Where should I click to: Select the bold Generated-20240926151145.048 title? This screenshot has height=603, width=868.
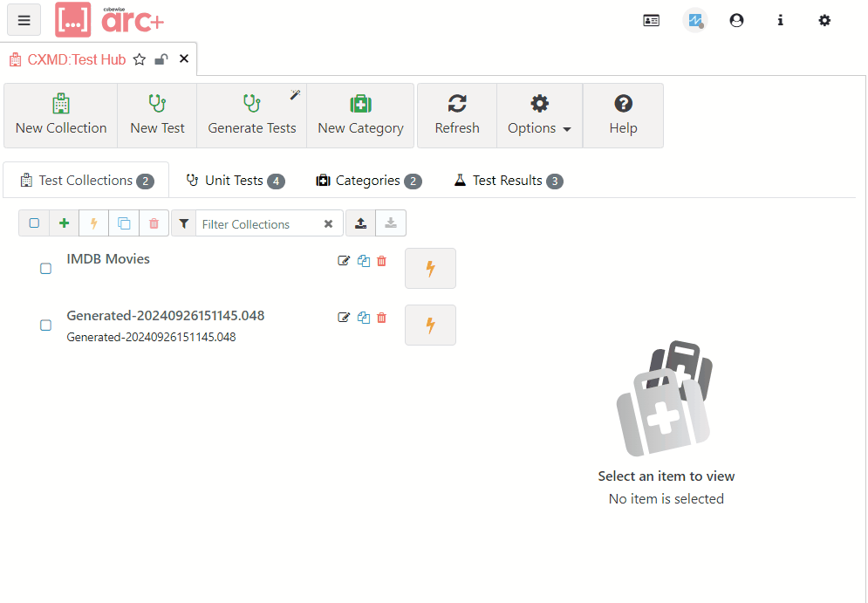click(x=166, y=316)
